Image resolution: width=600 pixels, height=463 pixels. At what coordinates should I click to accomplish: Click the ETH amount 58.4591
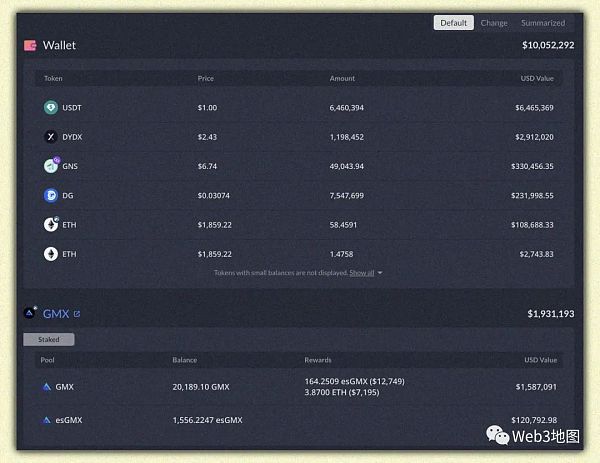(343, 225)
